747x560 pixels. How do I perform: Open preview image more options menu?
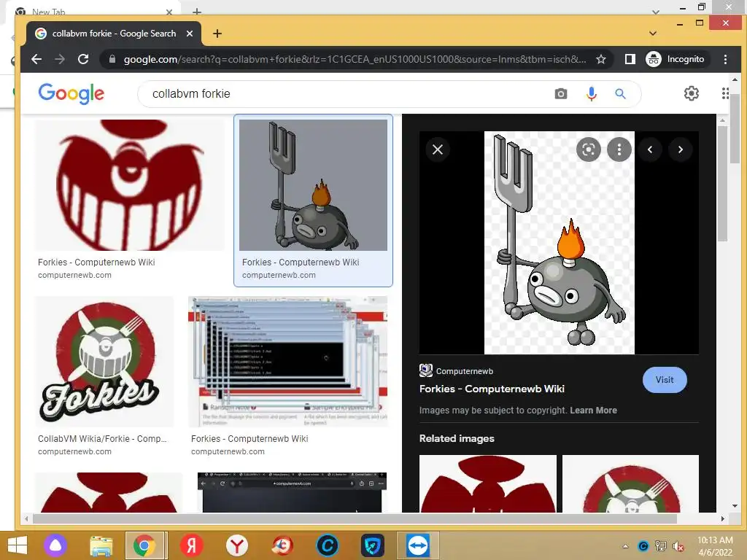[619, 149]
